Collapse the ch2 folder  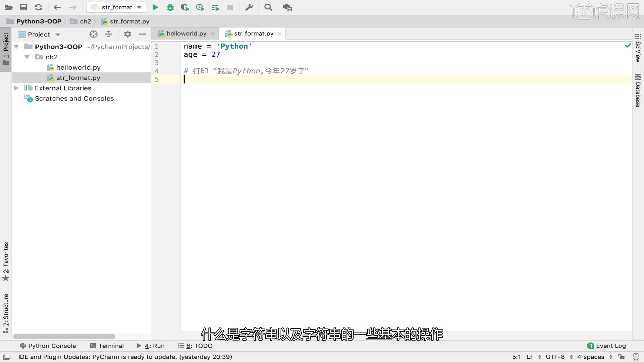[x=27, y=57]
